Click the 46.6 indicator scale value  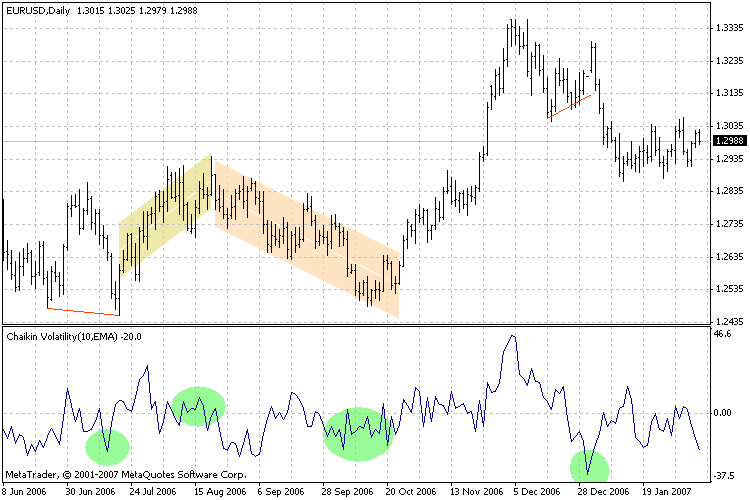coord(722,335)
